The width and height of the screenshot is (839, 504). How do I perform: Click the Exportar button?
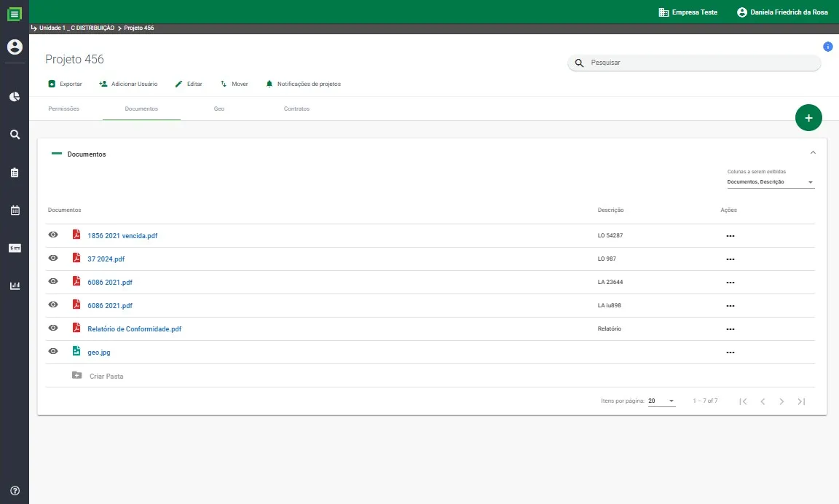point(65,84)
